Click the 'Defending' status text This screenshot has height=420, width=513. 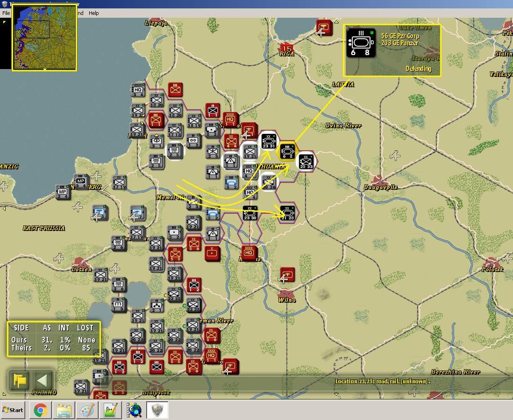click(x=419, y=69)
